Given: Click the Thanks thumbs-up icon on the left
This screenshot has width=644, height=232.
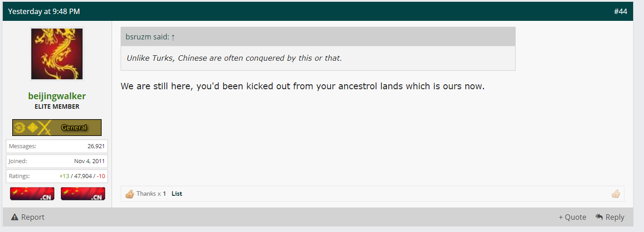Looking at the screenshot, I should tap(130, 194).
